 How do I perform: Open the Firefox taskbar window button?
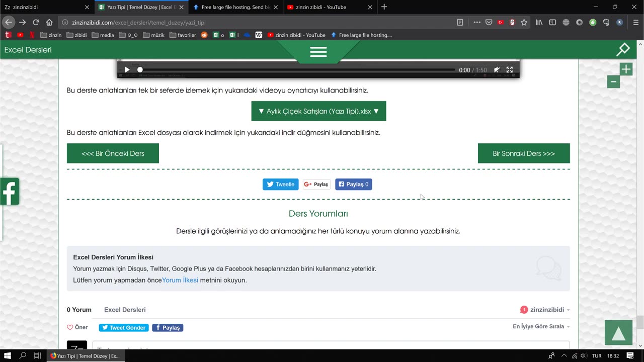coord(85,356)
